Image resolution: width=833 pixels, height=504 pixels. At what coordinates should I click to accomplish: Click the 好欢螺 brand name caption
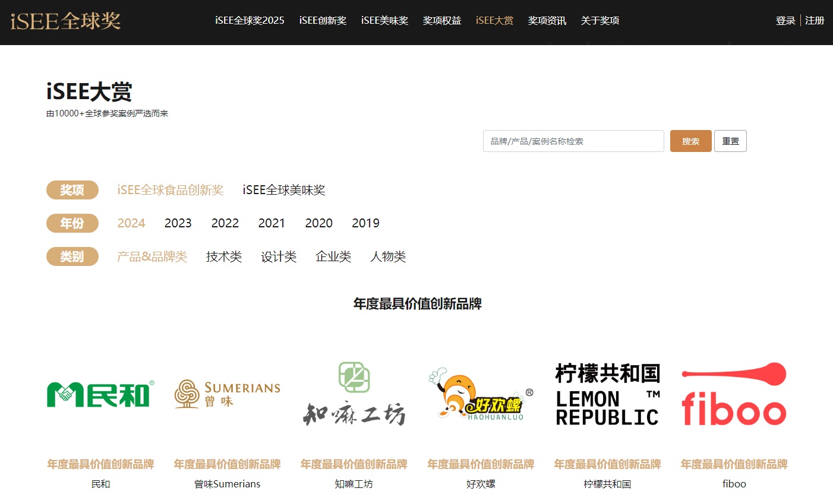tap(481, 484)
